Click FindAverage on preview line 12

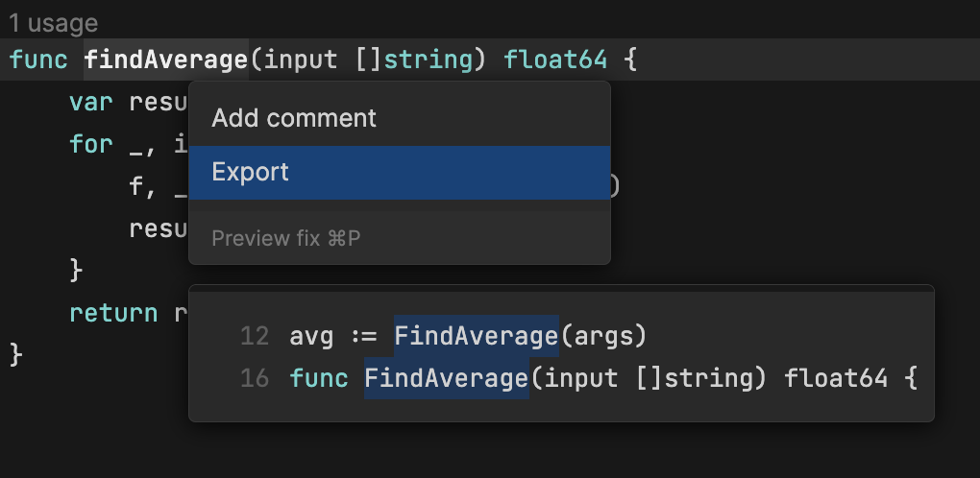click(x=476, y=337)
